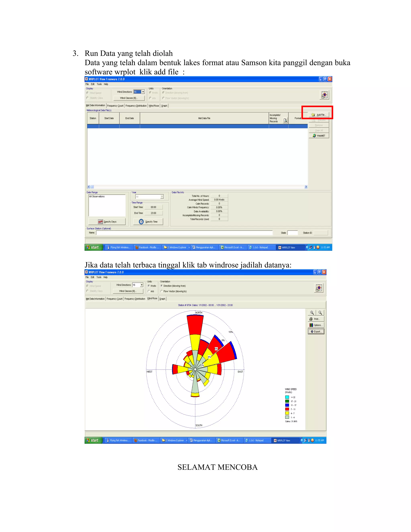Select Wind Speed display in lower window
The image size is (411, 532).
pos(94,286)
